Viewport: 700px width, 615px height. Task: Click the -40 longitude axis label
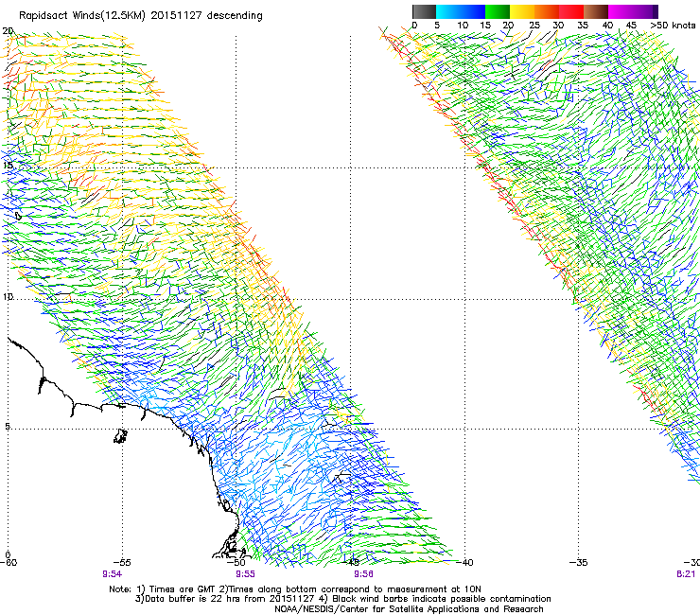[x=464, y=562]
